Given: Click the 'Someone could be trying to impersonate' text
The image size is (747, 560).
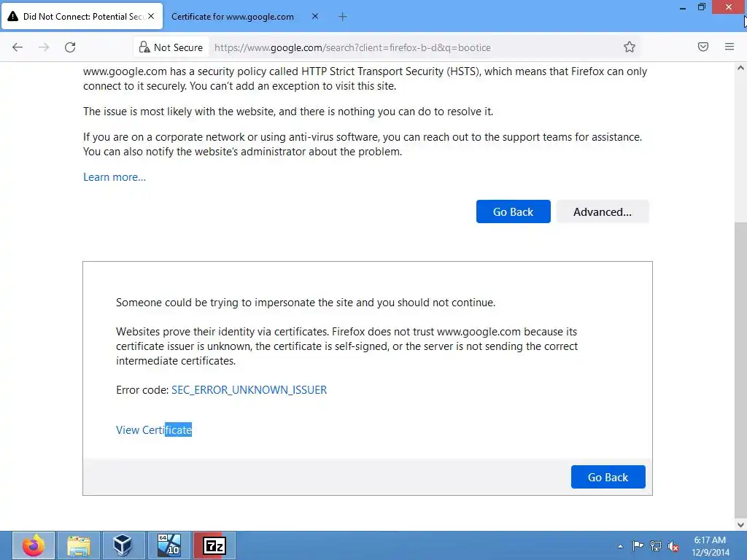Looking at the screenshot, I should [306, 303].
